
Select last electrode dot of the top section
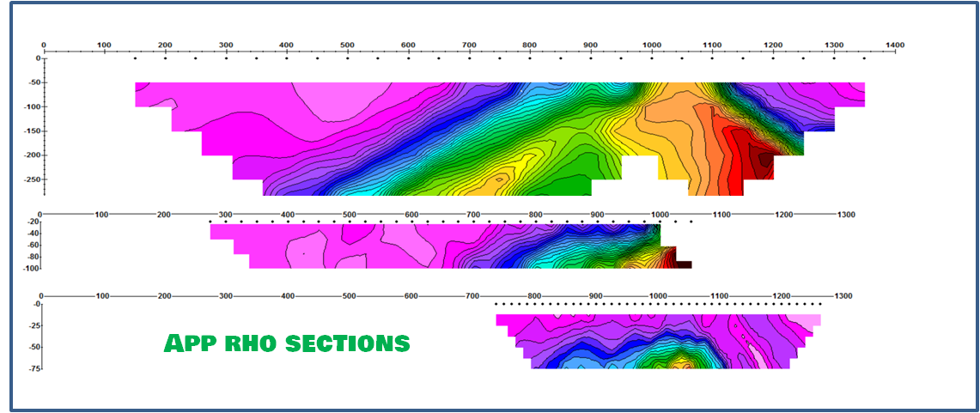864,59
